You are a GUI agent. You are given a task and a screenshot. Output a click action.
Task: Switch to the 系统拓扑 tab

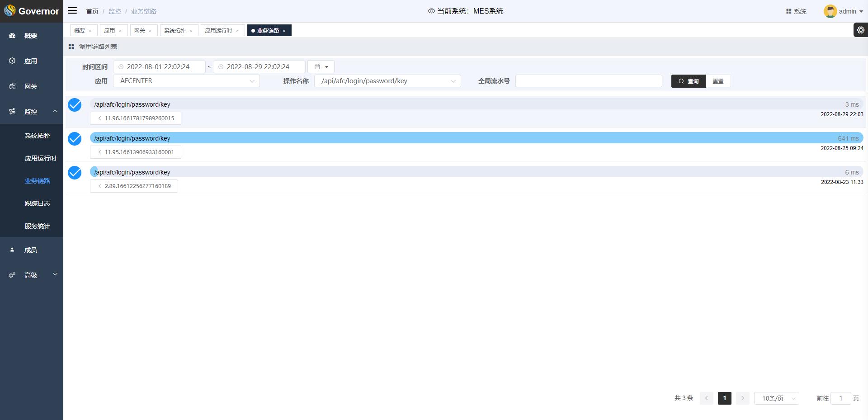coord(175,30)
